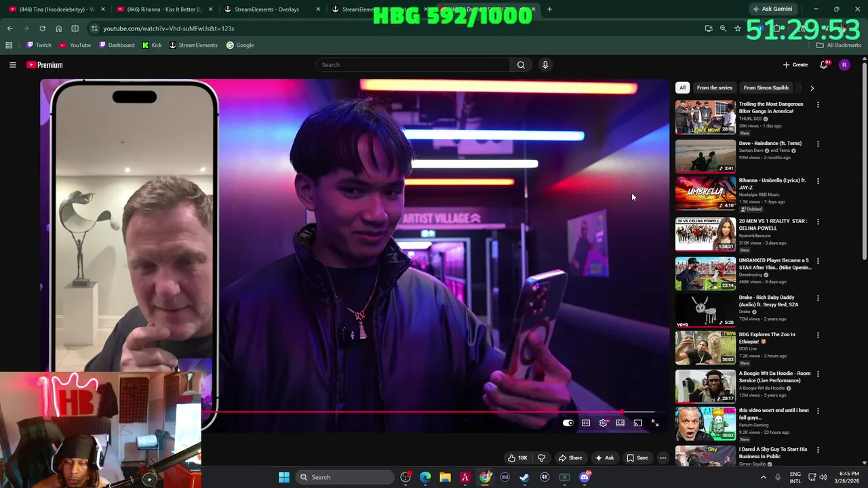Bookmark this page with the star
Image resolution: width=868 pixels, height=488 pixels.
(x=738, y=28)
